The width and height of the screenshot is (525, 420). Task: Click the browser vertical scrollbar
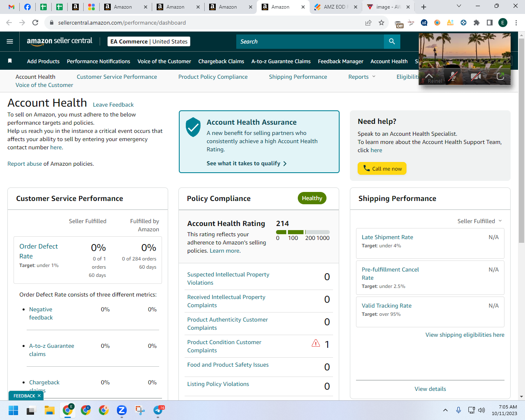coord(521,141)
